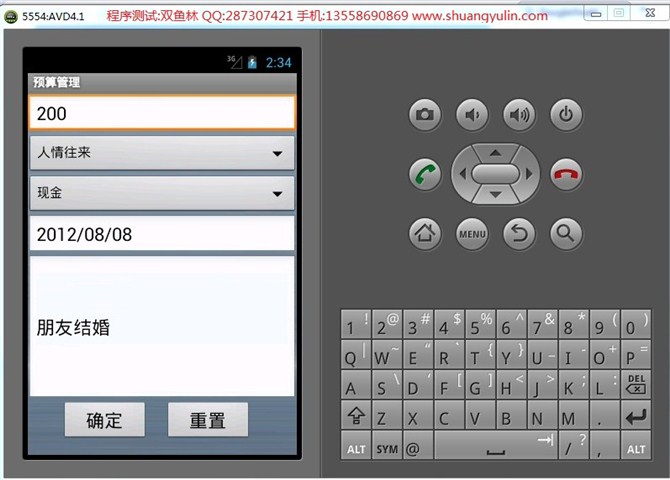The image size is (670, 480).
Task: Click the 重置 reset button
Action: point(208,420)
